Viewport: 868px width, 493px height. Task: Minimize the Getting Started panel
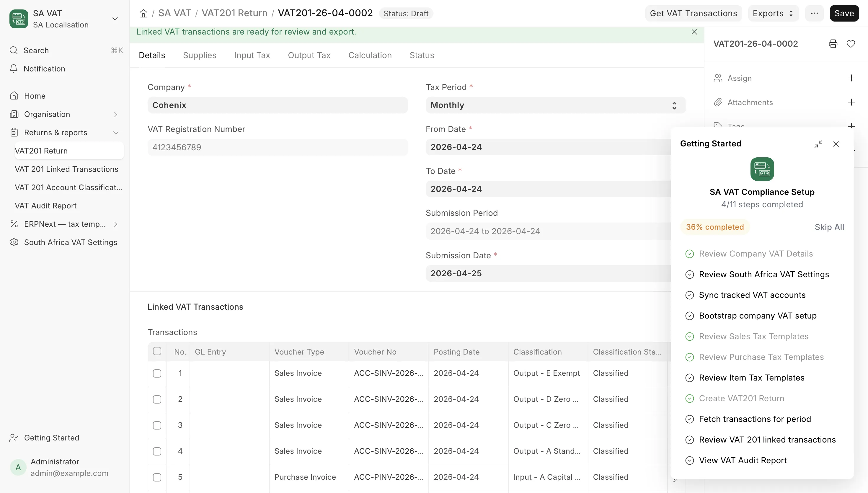[x=818, y=144]
